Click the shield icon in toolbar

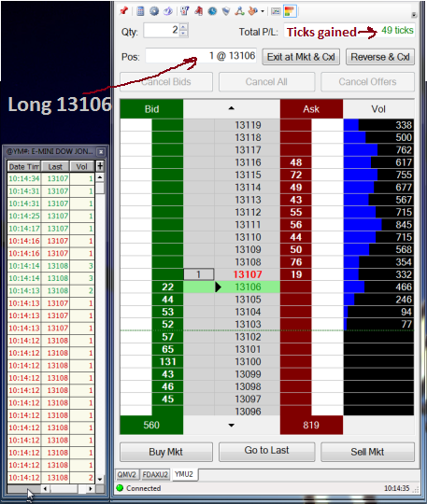pos(226,11)
